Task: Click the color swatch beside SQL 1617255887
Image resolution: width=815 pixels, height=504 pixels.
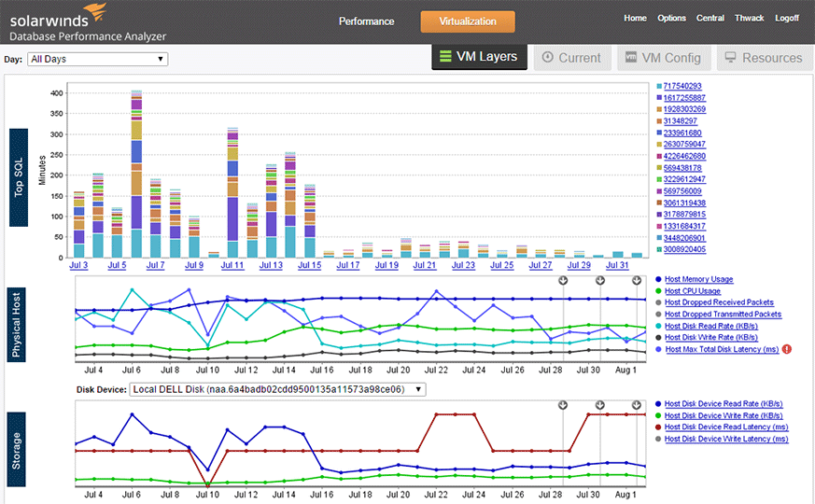Action: pos(659,98)
